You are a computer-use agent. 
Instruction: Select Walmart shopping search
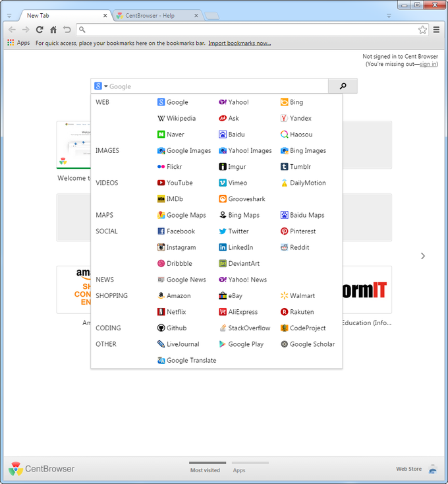tap(298, 295)
